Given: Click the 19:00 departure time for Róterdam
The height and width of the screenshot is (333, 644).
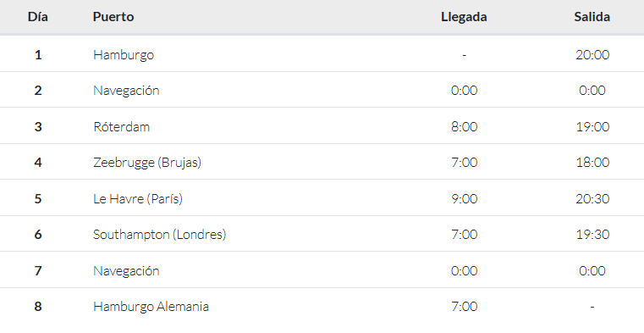Looking at the screenshot, I should coord(592,126).
